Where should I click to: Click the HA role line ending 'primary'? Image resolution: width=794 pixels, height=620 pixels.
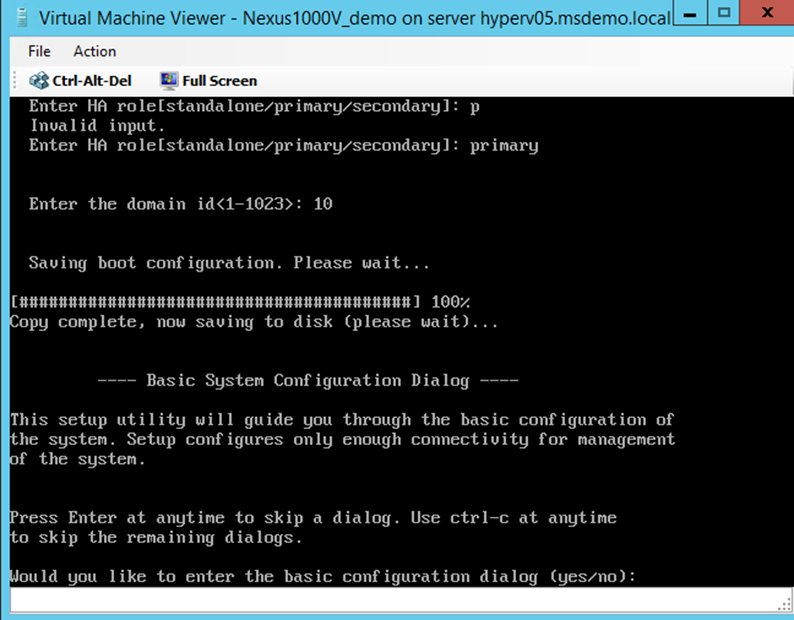[284, 145]
